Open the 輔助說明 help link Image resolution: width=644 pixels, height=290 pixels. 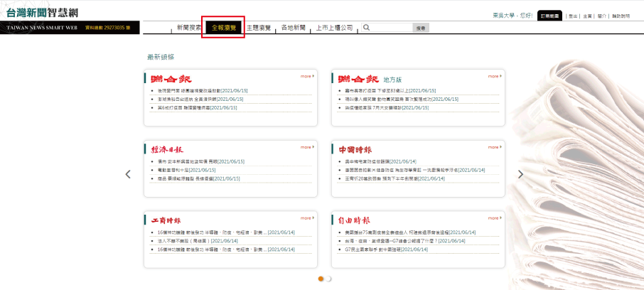click(x=621, y=16)
